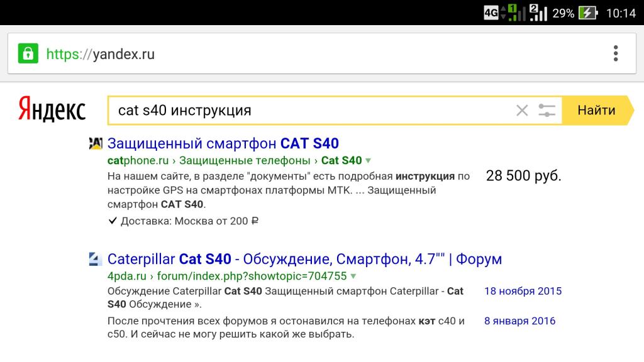Tap the Доставка: Москва от 200 ₽ line
Screen dimensions: 644x362
[183, 221]
